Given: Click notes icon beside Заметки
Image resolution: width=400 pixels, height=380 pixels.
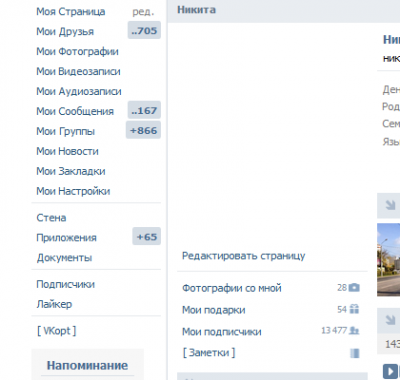Looking at the screenshot, I should [355, 353].
